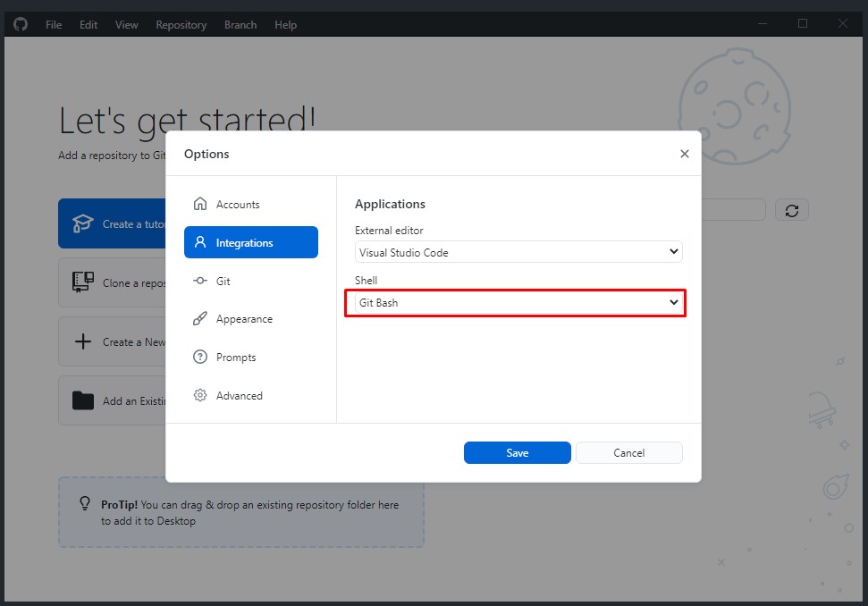Open the Help menu
Image resolution: width=868 pixels, height=606 pixels.
(286, 25)
